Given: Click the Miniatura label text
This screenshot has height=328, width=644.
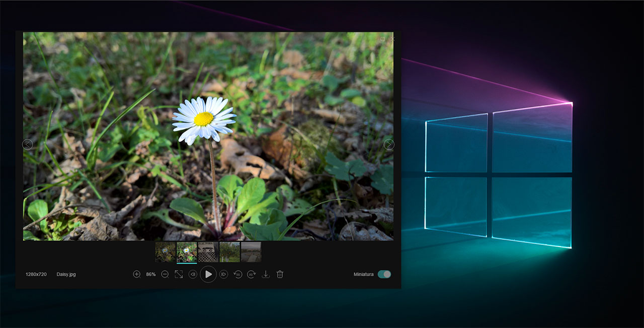Looking at the screenshot, I should click(x=364, y=274).
